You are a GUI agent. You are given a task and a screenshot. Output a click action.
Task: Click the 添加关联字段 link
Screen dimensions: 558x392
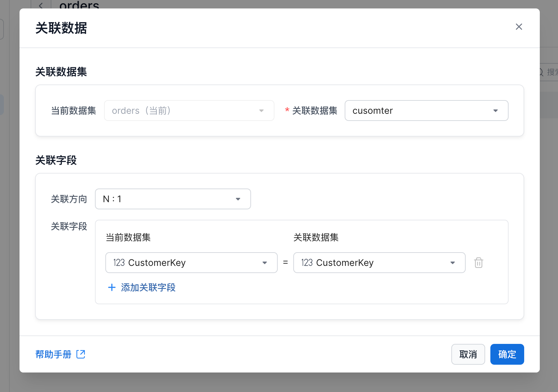click(x=148, y=287)
